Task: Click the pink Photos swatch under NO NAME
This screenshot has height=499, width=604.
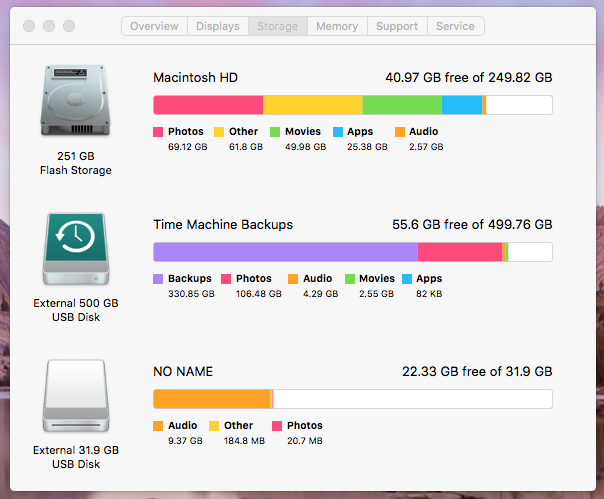Action: [x=277, y=426]
